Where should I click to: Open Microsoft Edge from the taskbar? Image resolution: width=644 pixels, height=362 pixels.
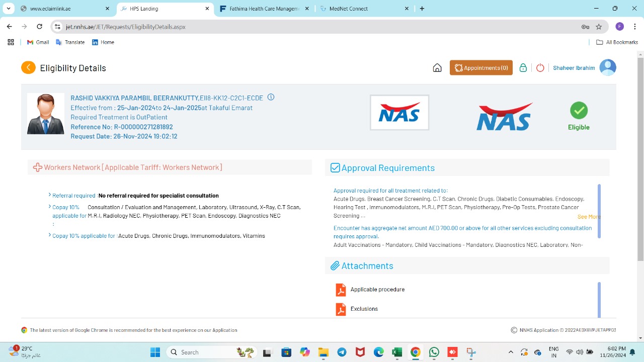point(378,352)
